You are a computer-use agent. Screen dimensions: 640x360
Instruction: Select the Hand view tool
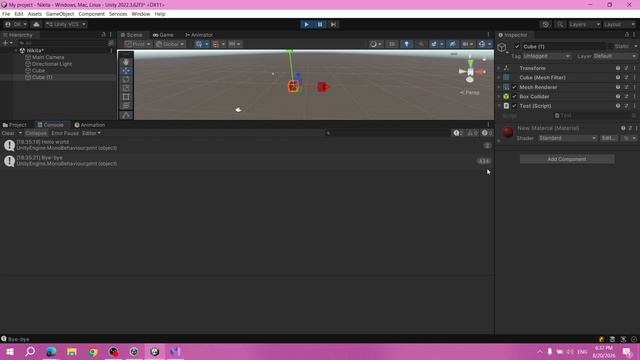point(126,62)
